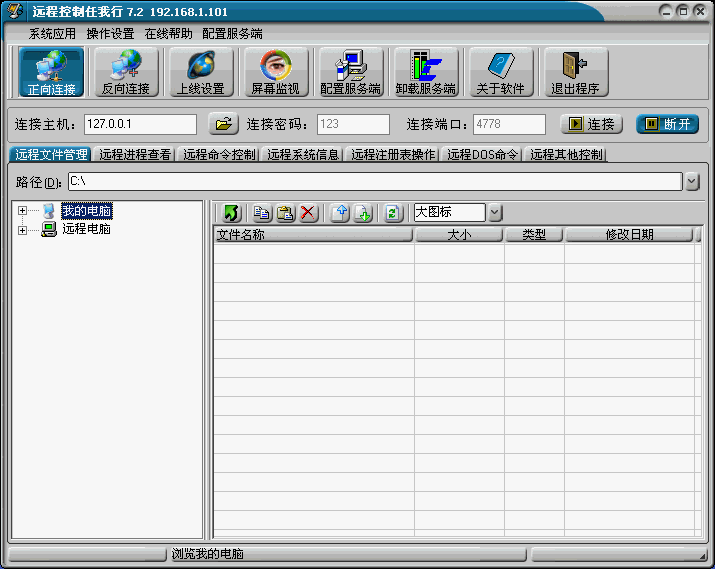This screenshot has width=715, height=569.
Task: Click the 配置服务端 toolbar icon
Action: click(350, 72)
